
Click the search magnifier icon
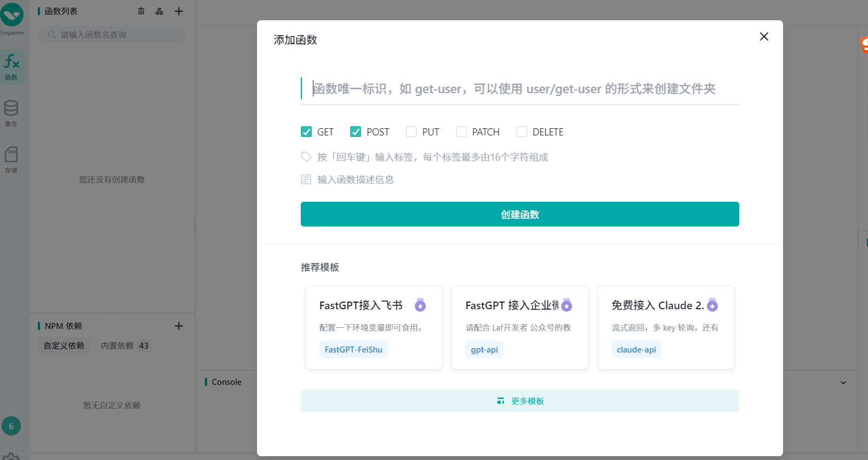point(52,35)
